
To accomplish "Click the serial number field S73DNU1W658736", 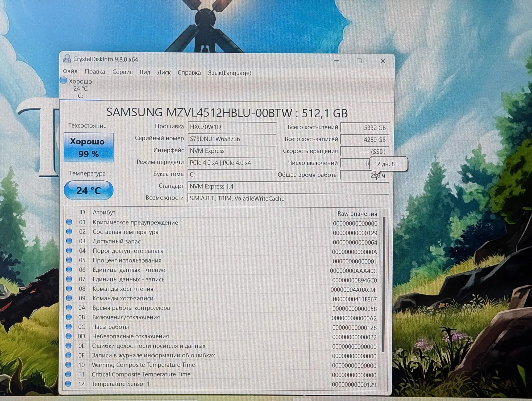I will [x=232, y=139].
